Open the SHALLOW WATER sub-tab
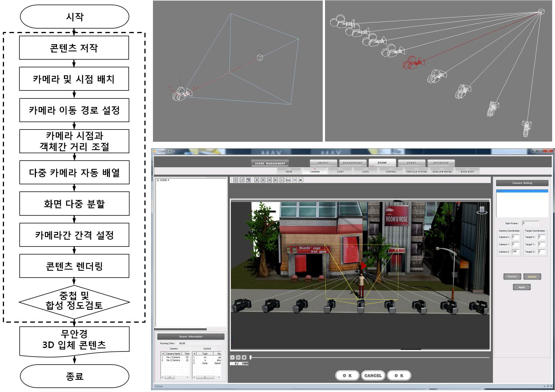555x392 pixels. pyautogui.click(x=442, y=171)
